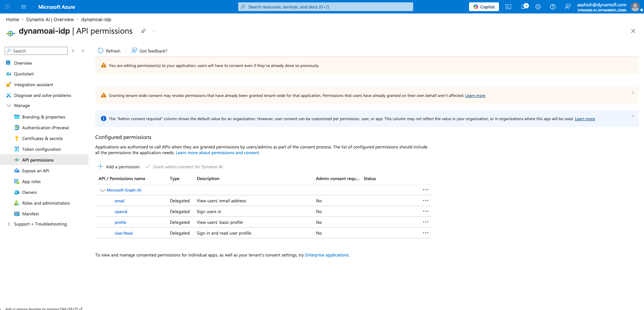Open the Azure portal apps grid icon
This screenshot has width=644, height=310.
(7, 7)
